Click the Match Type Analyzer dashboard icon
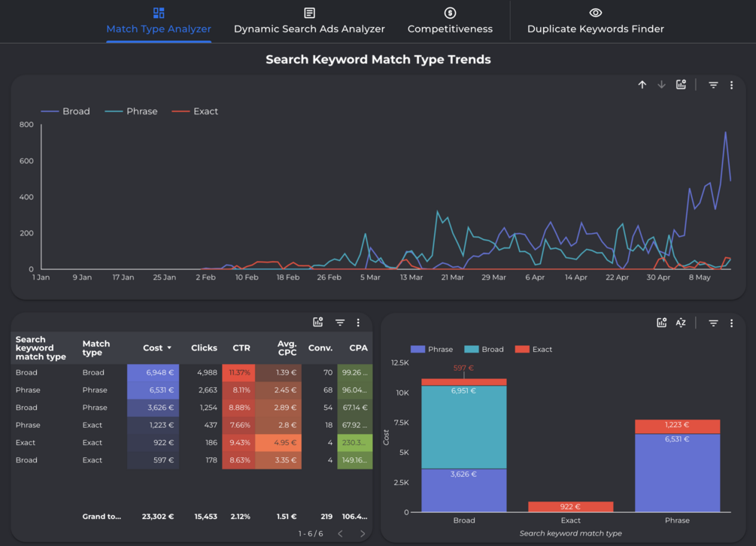 click(x=159, y=13)
